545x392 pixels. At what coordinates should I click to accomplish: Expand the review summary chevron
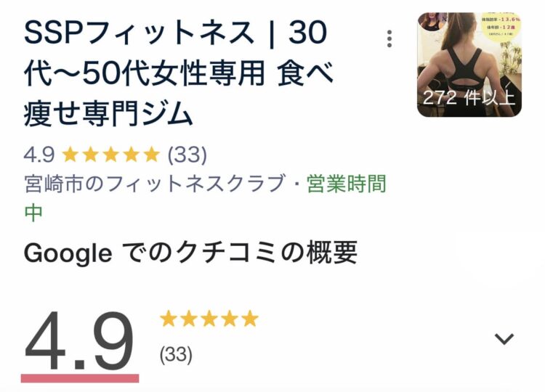click(504, 338)
